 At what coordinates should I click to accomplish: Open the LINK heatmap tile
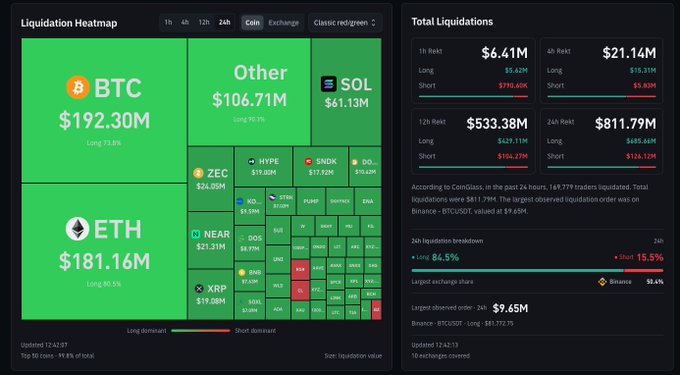(335, 298)
